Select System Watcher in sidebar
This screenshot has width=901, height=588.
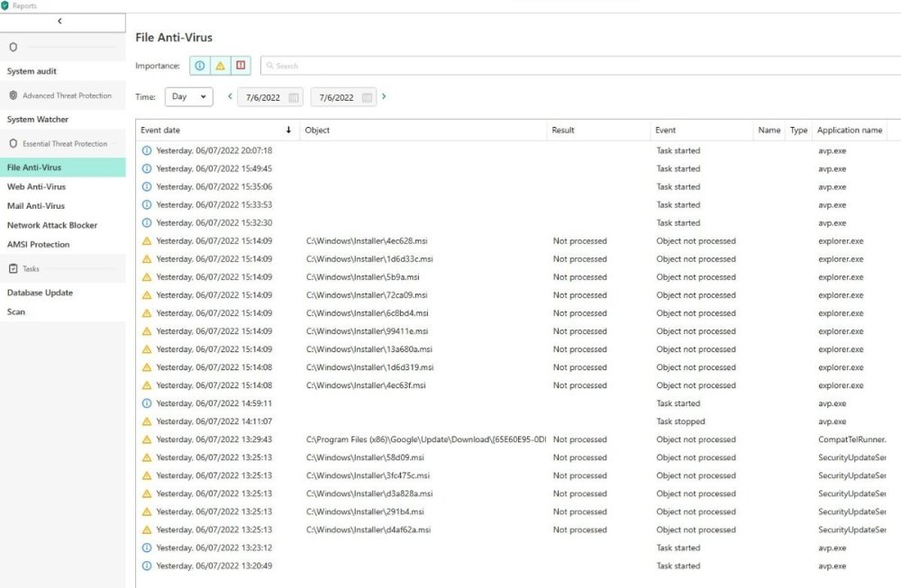click(38, 120)
